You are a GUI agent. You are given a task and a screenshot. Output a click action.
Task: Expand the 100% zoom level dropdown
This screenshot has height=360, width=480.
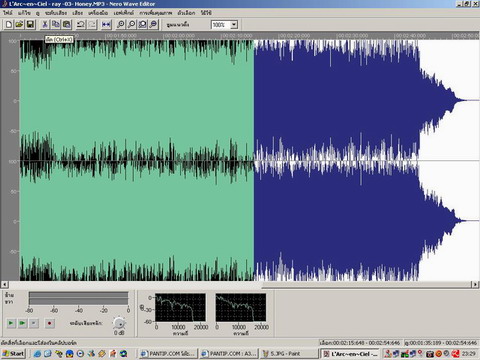coord(234,25)
